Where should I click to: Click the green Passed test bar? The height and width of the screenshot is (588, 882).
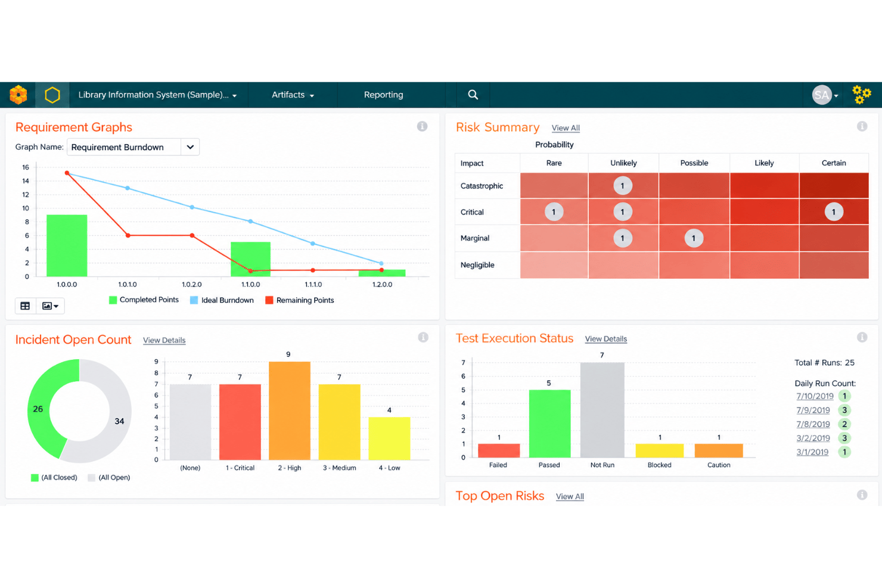coord(549,424)
